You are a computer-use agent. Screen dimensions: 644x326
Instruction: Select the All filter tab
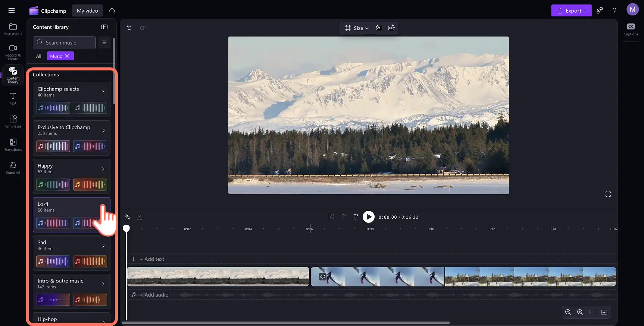click(x=39, y=56)
